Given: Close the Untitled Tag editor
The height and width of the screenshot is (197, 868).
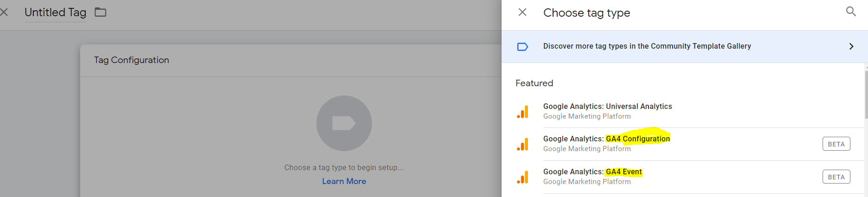Looking at the screenshot, I should tap(4, 12).
